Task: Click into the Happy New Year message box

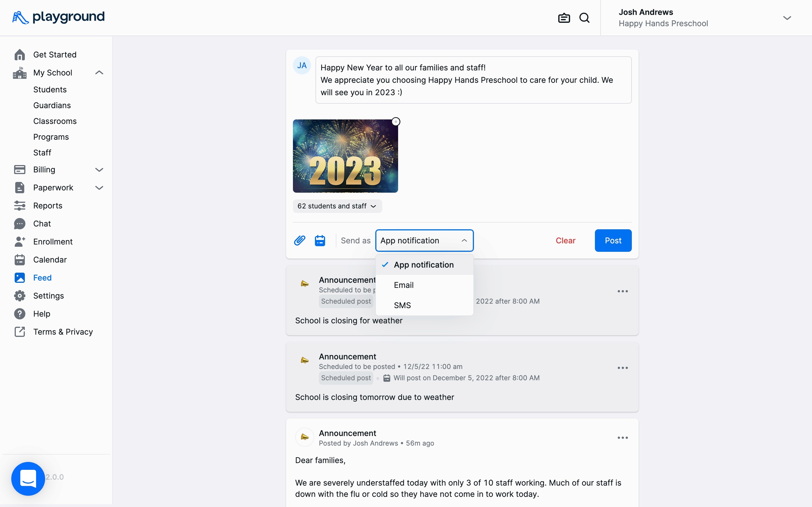Action: tap(473, 80)
